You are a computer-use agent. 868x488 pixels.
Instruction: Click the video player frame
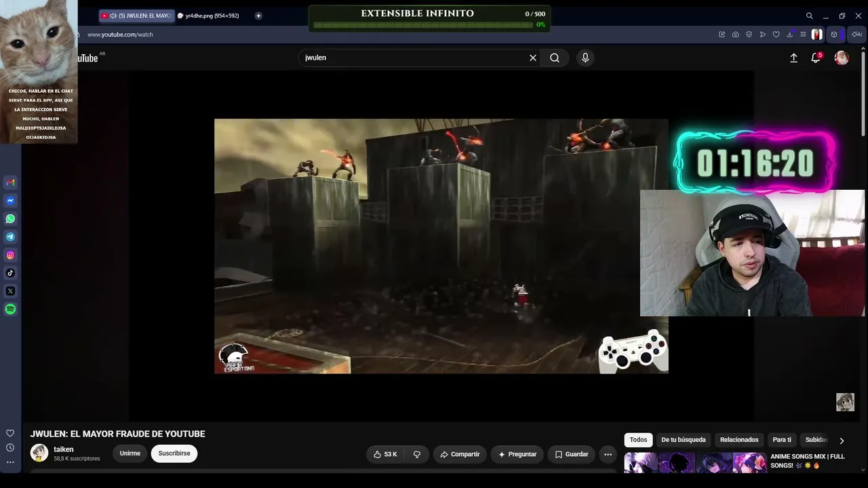[x=441, y=246]
